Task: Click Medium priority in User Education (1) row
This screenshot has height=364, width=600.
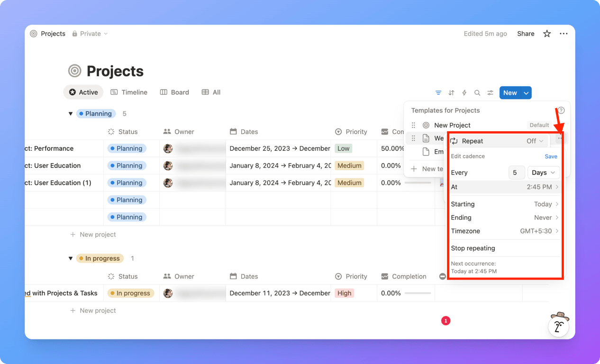Action: point(349,183)
